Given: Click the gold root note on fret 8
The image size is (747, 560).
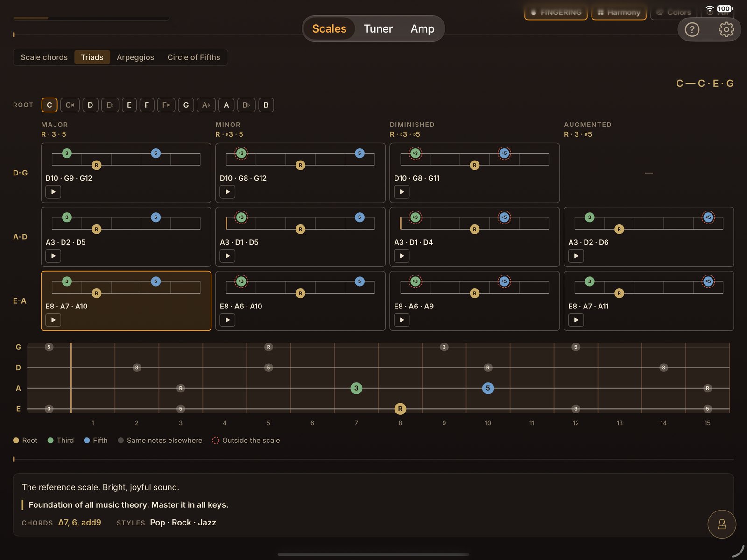Looking at the screenshot, I should point(400,409).
